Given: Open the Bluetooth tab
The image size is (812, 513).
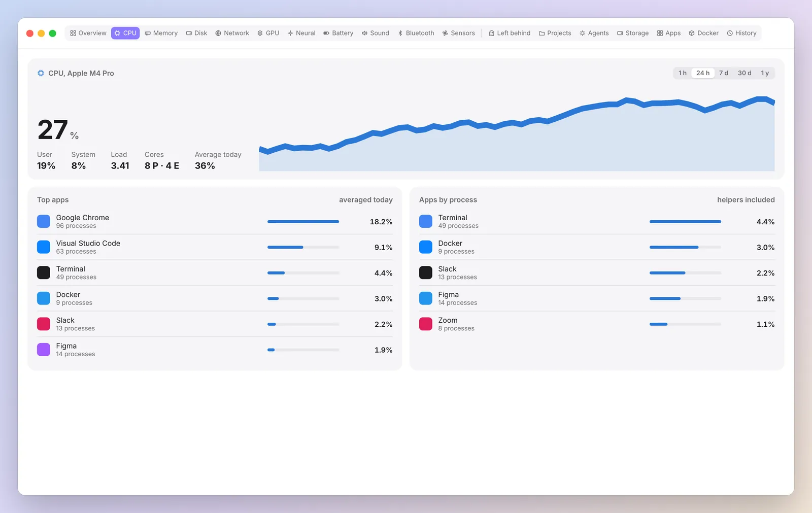Looking at the screenshot, I should click(416, 33).
